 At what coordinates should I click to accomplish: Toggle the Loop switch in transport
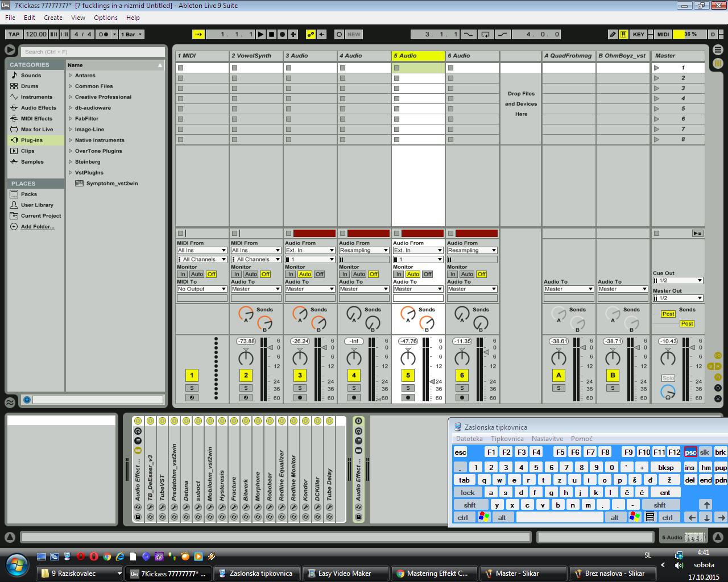click(485, 34)
